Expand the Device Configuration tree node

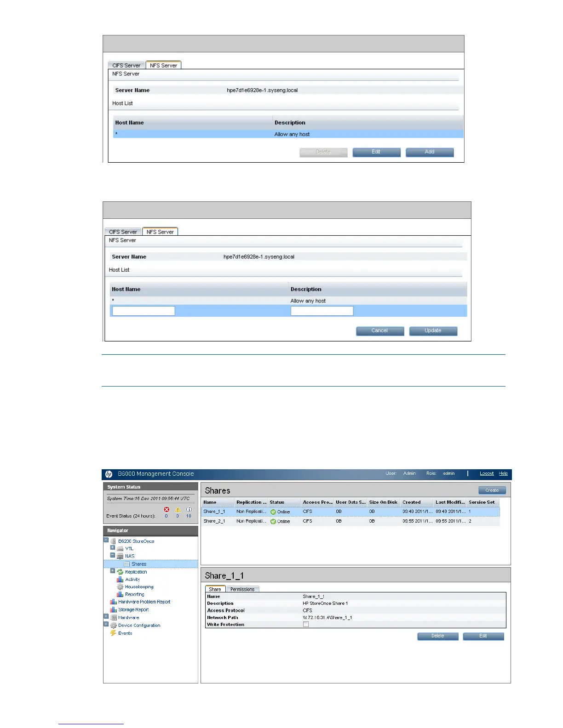(x=106, y=624)
